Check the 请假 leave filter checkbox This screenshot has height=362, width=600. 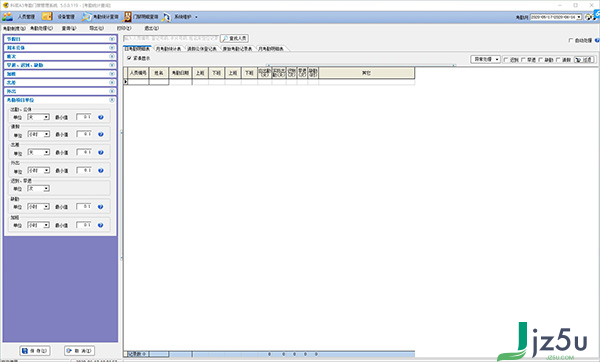[x=558, y=60]
